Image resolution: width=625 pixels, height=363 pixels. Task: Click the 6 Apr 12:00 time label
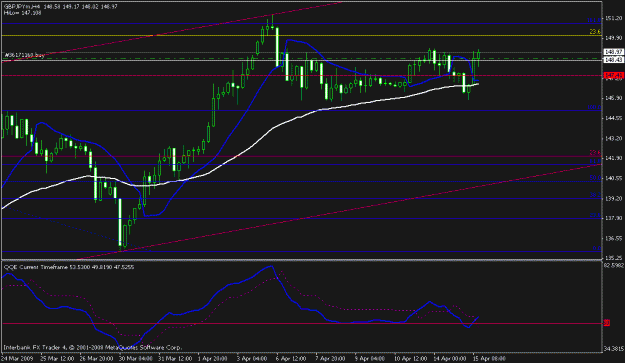coord(291,358)
